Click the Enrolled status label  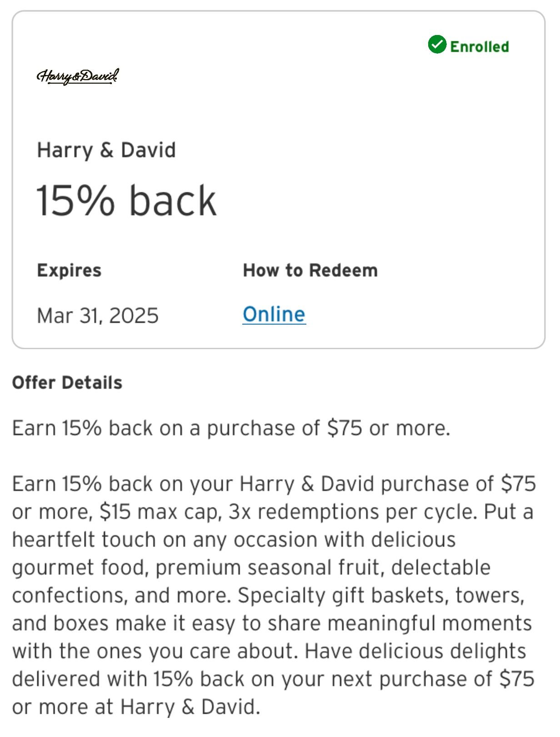pos(479,46)
